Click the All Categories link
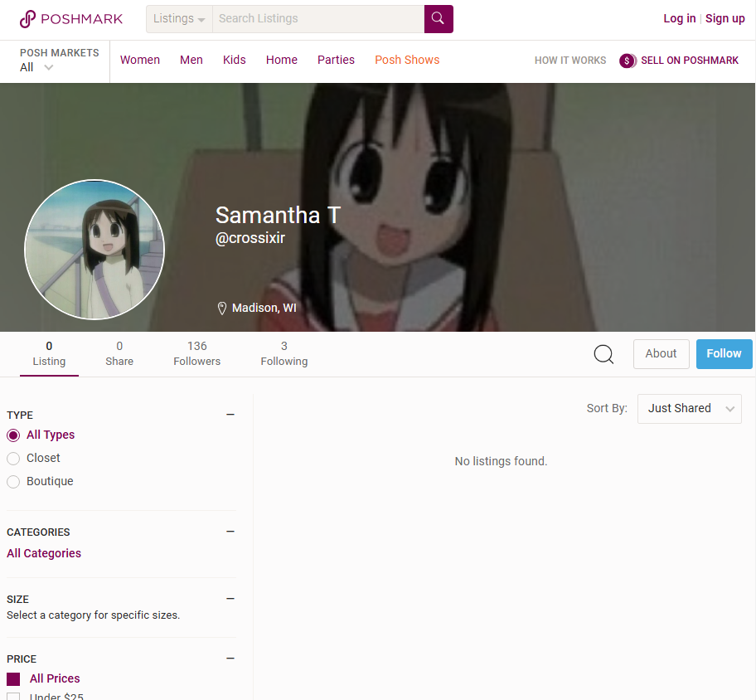The height and width of the screenshot is (700, 756). [x=44, y=553]
